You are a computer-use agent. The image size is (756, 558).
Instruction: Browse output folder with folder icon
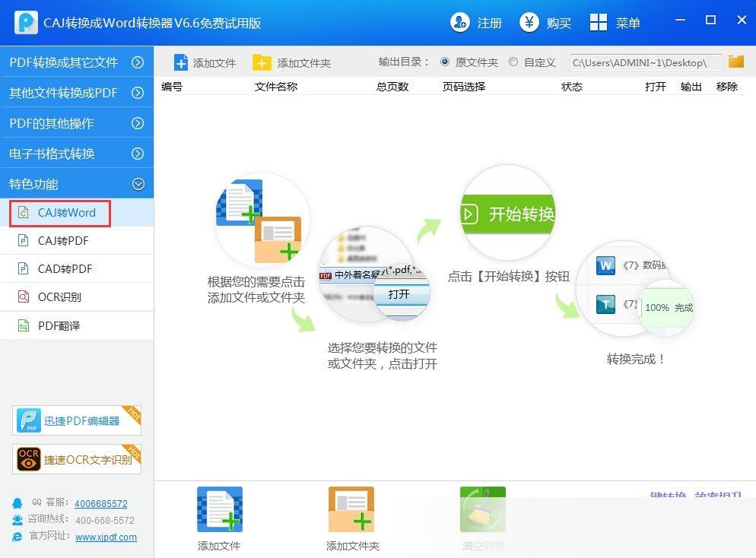735,61
